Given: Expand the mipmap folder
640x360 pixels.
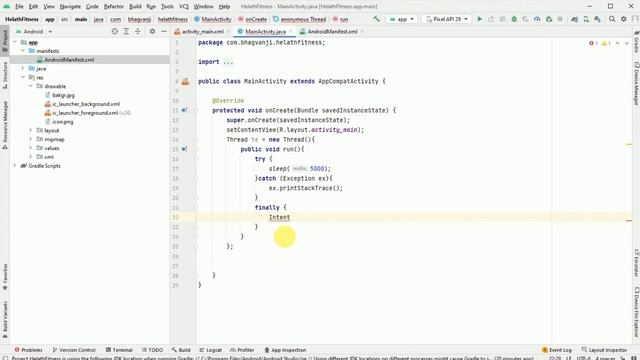Looking at the screenshot, I should coord(31,139).
